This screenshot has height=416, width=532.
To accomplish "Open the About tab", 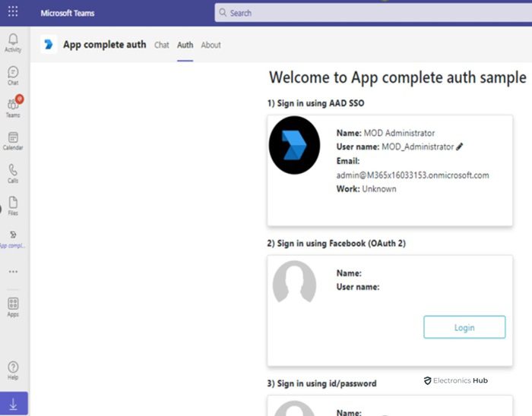I will tap(211, 45).
